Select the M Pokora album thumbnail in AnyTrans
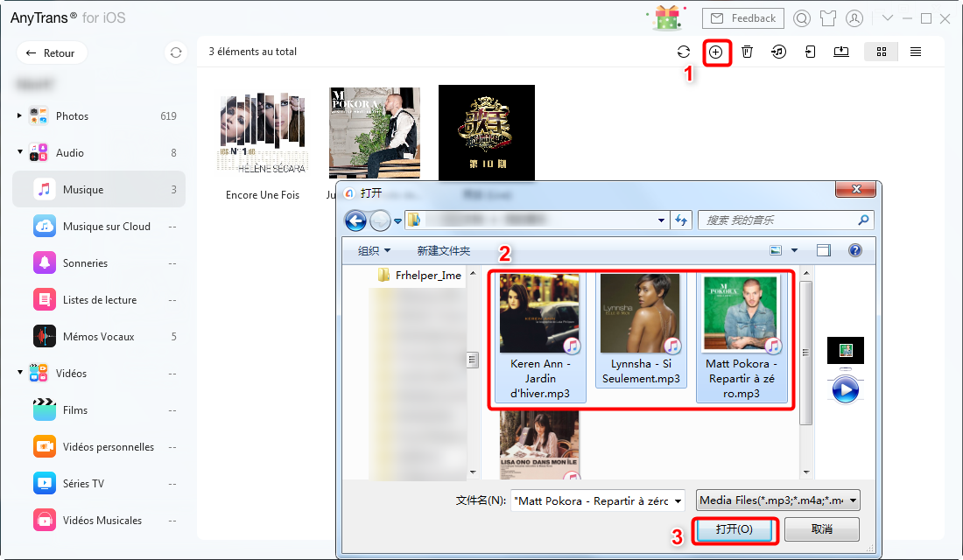Viewport: 963px width, 560px height. (x=375, y=133)
